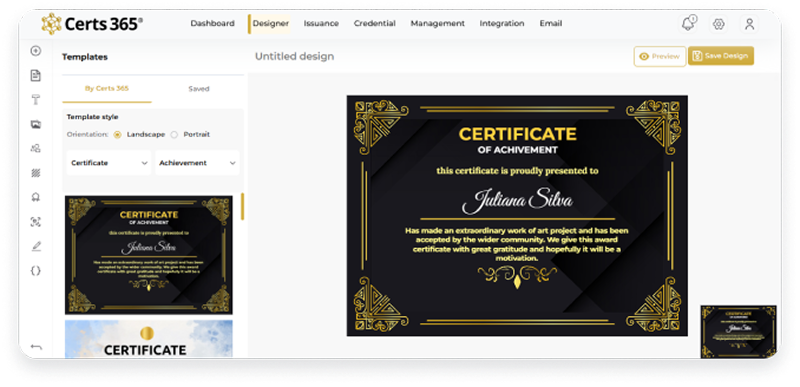Open the Credential menu

coord(374,23)
